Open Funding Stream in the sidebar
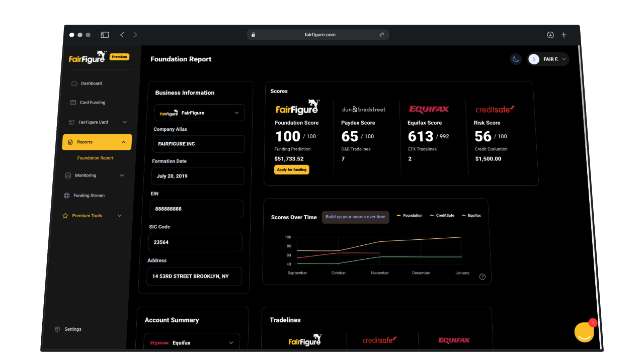 point(89,196)
